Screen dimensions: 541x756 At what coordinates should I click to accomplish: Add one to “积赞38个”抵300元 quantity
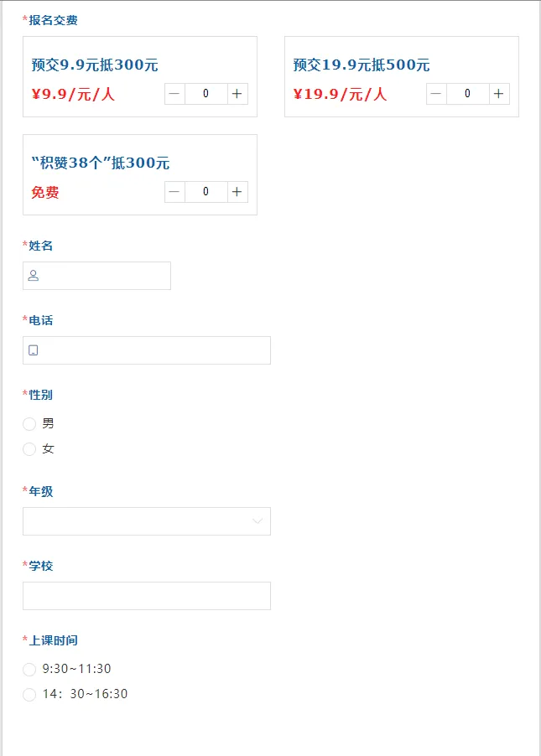237,192
